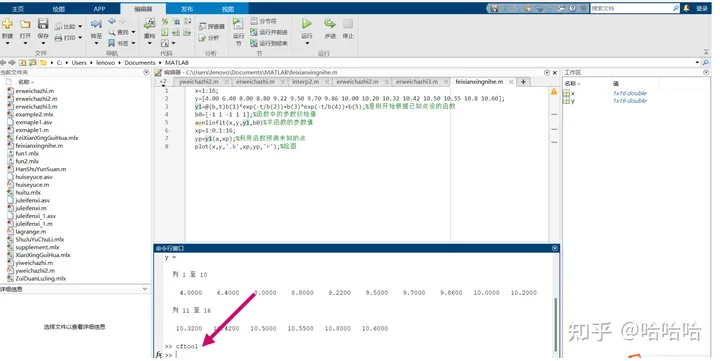
Task: Open the 运行 (Run) dropdown arrow
Action: [x=307, y=44]
